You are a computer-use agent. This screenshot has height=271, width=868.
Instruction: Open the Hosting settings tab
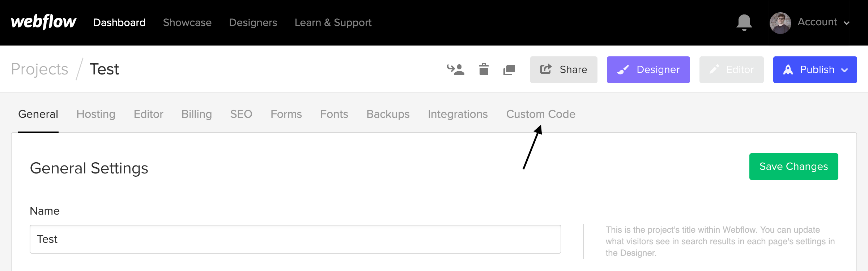[95, 114]
